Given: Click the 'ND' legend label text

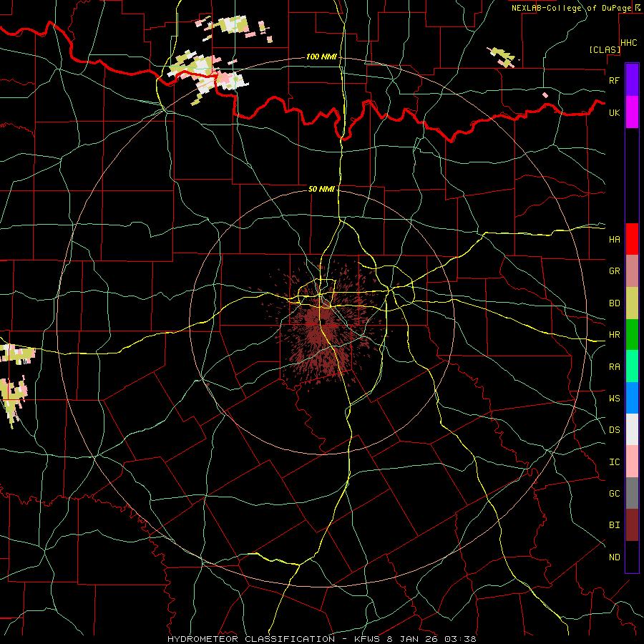Looking at the screenshot, I should point(614,557).
